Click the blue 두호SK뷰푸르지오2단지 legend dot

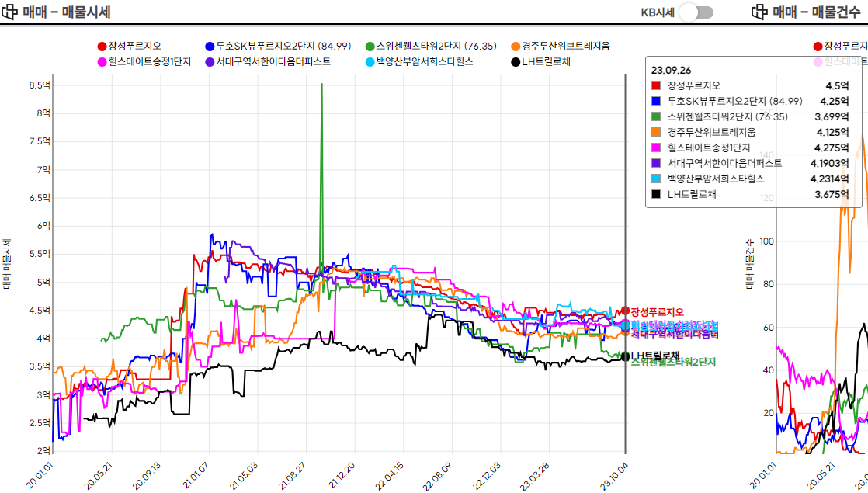pos(210,47)
